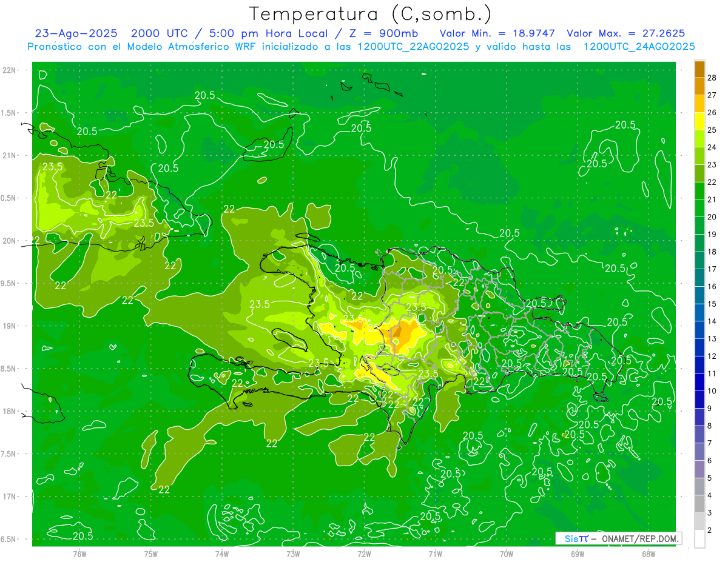The width and height of the screenshot is (728, 562).
Task: Click the "SisTT - ONAMET/REP.DOM." credit box
Action: pos(618,538)
